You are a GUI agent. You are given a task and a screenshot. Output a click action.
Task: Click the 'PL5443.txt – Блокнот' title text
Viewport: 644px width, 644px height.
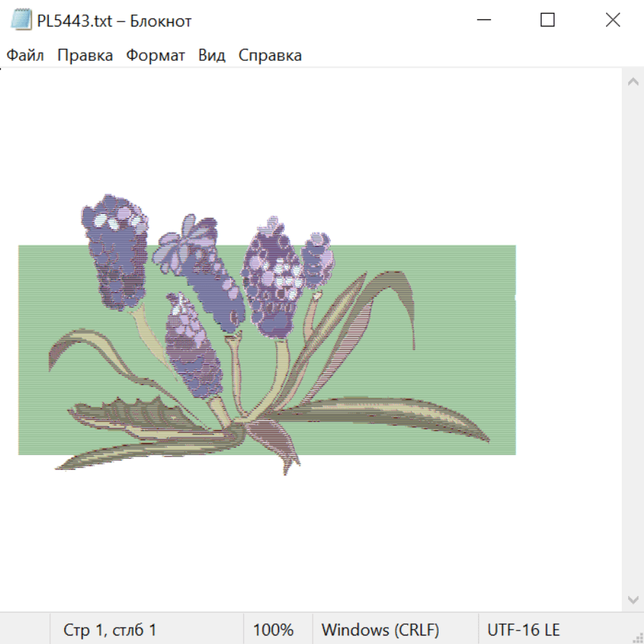click(114, 21)
